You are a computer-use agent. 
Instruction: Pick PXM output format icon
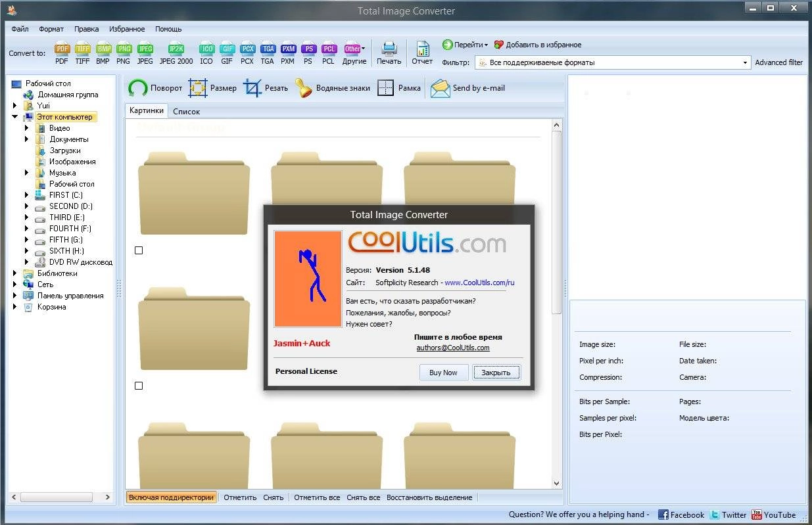click(287, 53)
